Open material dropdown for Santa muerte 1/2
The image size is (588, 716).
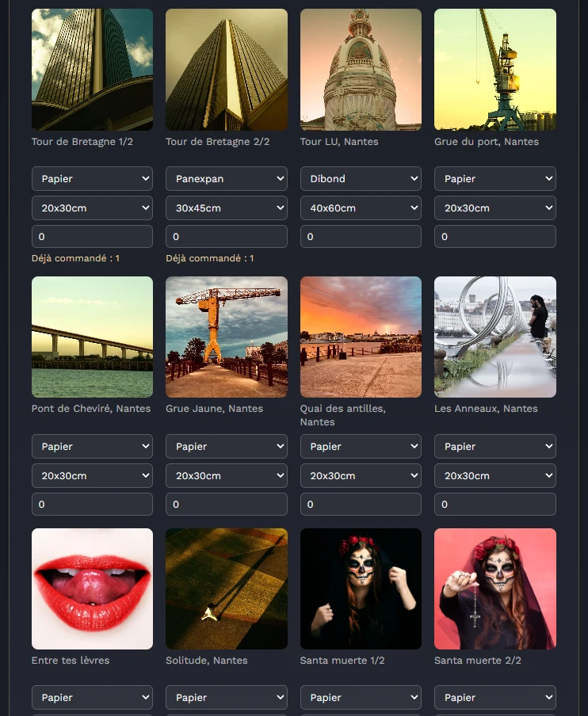click(361, 697)
